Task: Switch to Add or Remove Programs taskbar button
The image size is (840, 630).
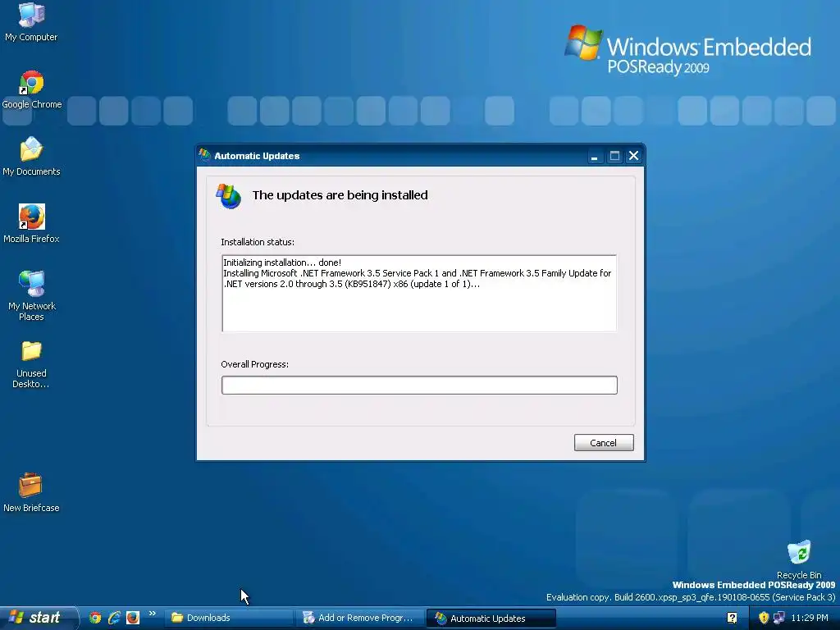Action: 360,619
